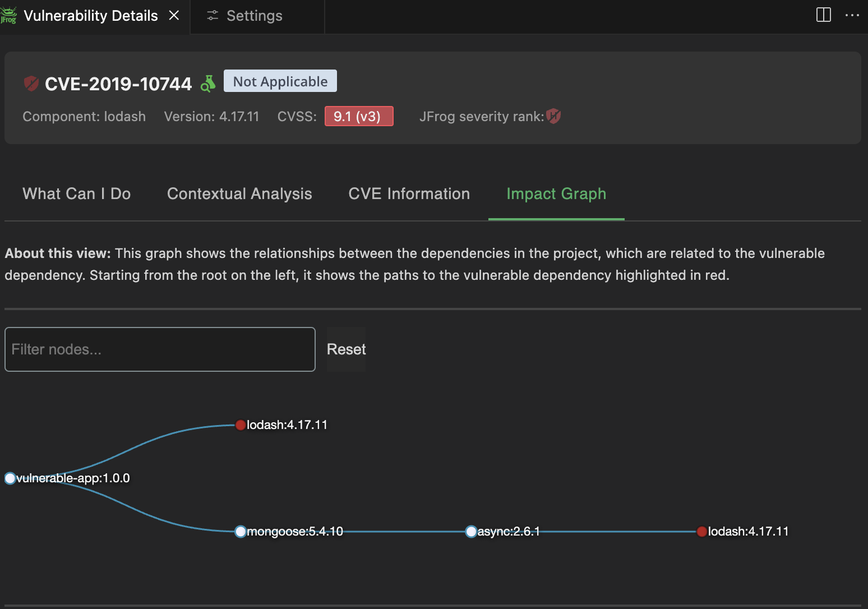Collapse the async:2.6.1 graph node
The height and width of the screenshot is (609, 868).
coord(471,532)
